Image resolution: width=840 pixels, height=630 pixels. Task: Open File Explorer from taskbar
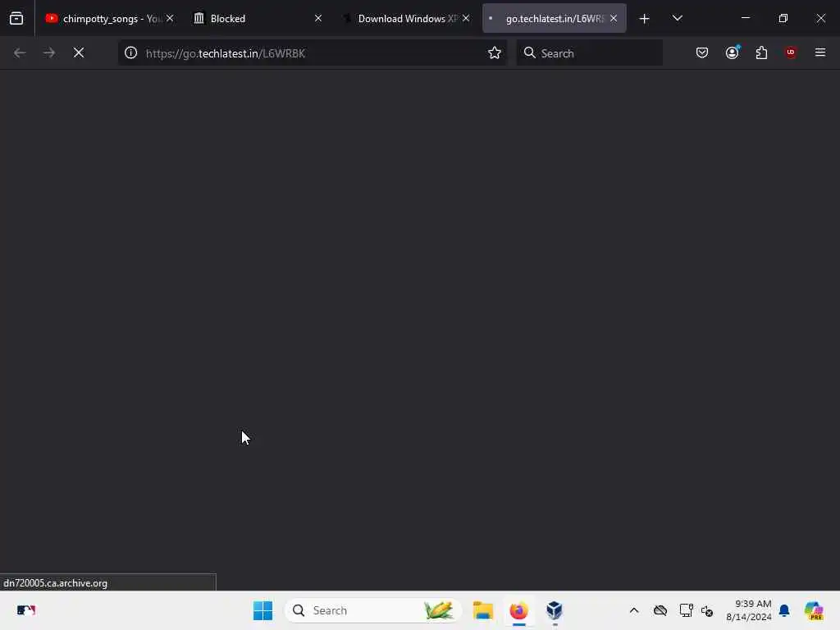483,610
